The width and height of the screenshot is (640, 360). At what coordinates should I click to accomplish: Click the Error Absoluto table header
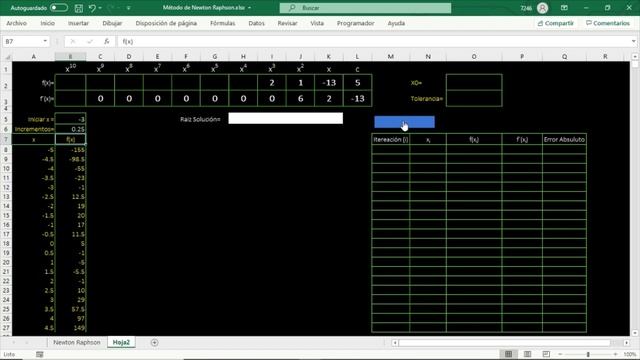pyautogui.click(x=564, y=139)
